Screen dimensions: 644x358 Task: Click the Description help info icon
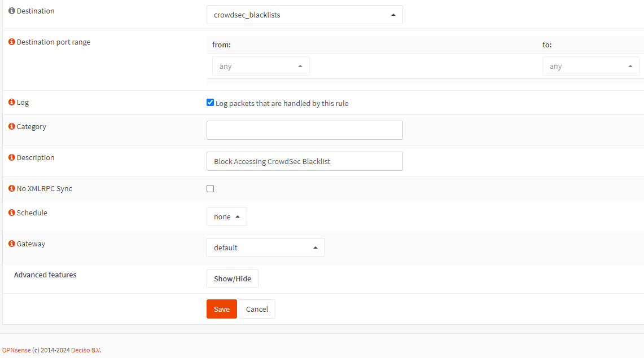point(10,157)
